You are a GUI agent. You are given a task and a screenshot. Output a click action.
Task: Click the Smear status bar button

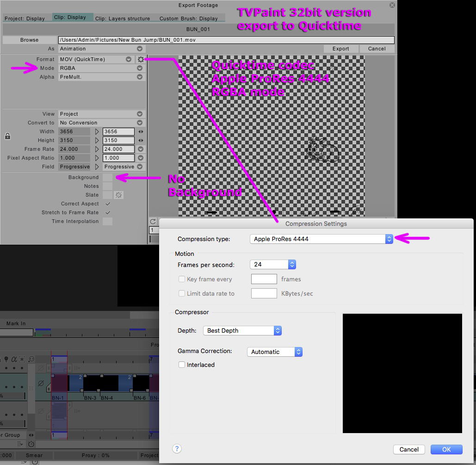34,455
